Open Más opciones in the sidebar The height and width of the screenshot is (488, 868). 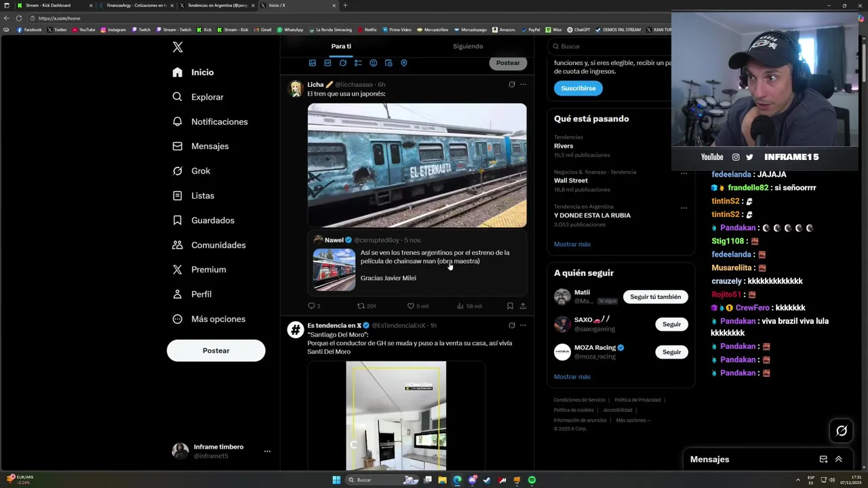pyautogui.click(x=209, y=319)
